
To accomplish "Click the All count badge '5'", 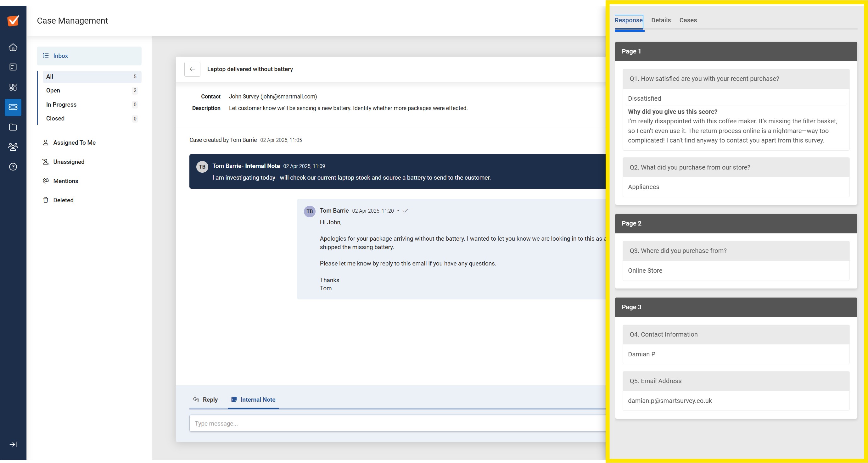I will point(135,77).
